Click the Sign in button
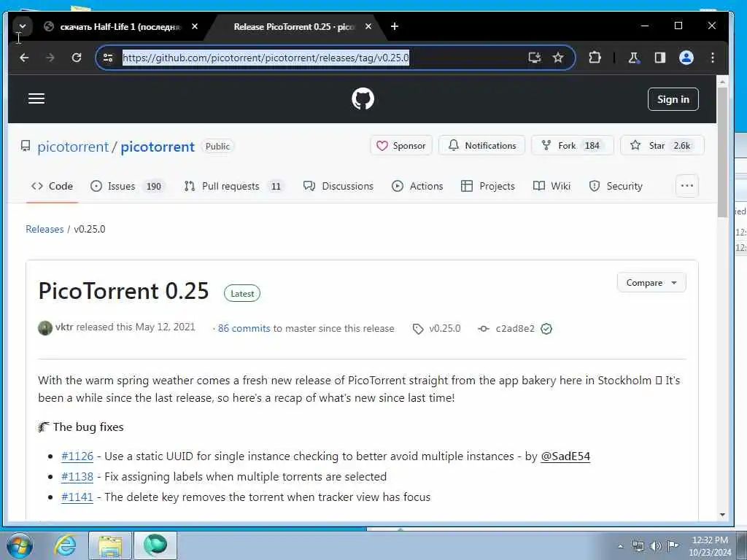The image size is (747, 560). pyautogui.click(x=673, y=99)
